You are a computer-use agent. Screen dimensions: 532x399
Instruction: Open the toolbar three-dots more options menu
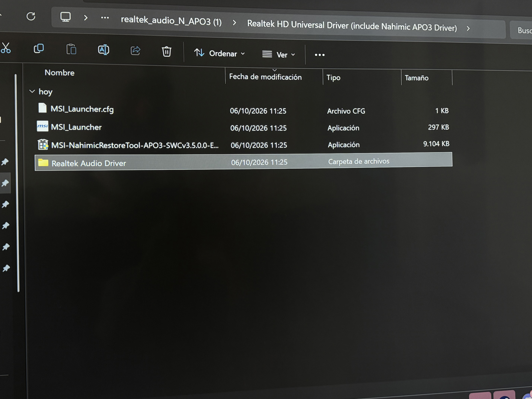(x=320, y=55)
